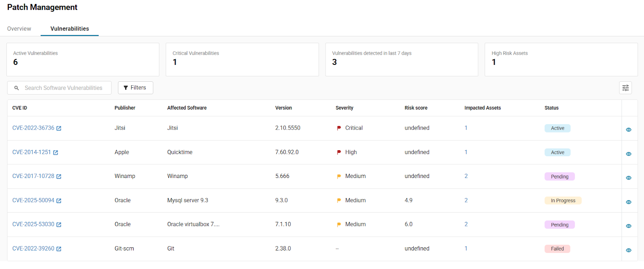The width and height of the screenshot is (644, 269).
Task: View details eye icon for CVE-2025-53030
Action: click(x=629, y=226)
